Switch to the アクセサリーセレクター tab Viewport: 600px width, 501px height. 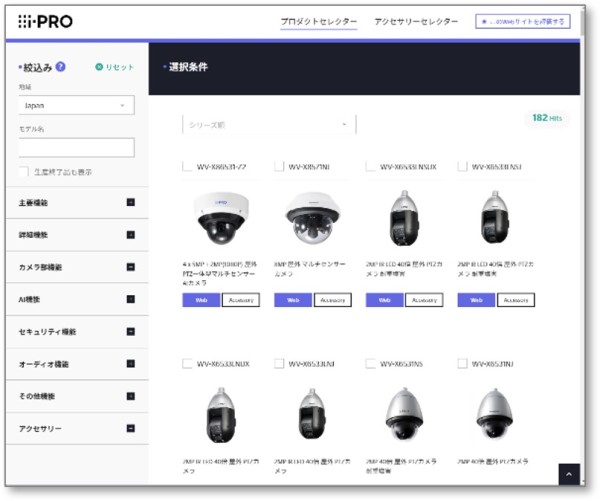click(415, 22)
